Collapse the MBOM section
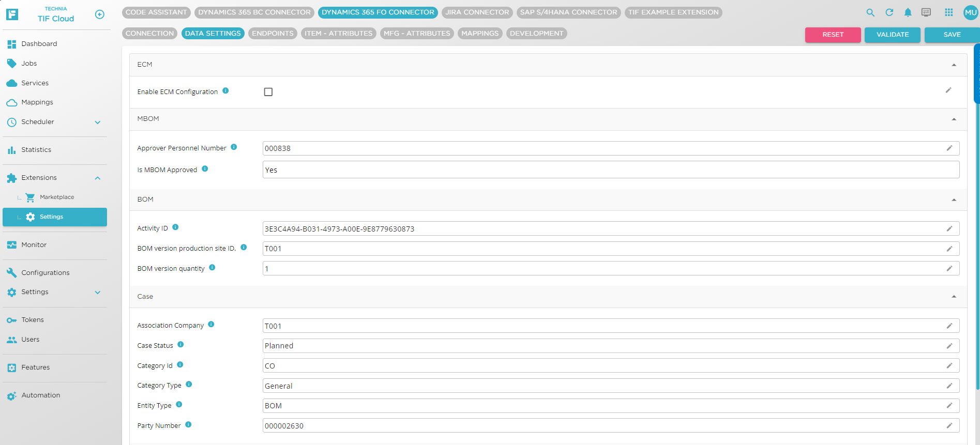This screenshot has width=980, height=445. (x=954, y=119)
